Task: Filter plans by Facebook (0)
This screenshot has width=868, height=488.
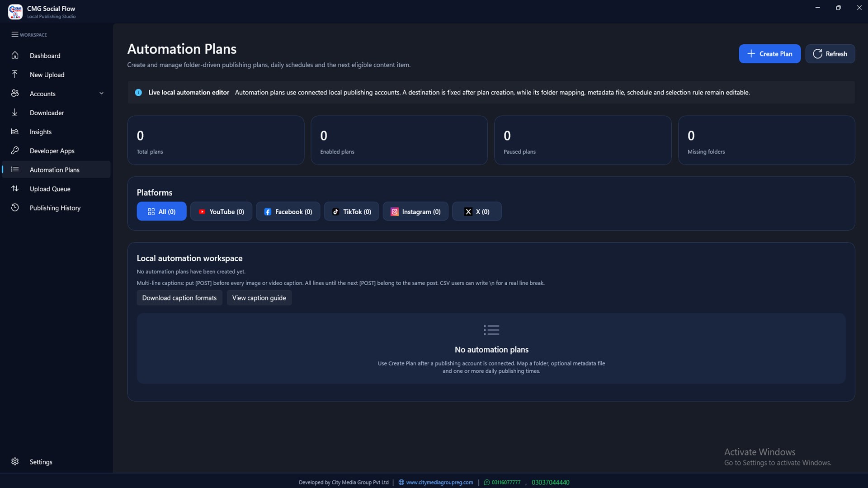Action: pyautogui.click(x=288, y=211)
